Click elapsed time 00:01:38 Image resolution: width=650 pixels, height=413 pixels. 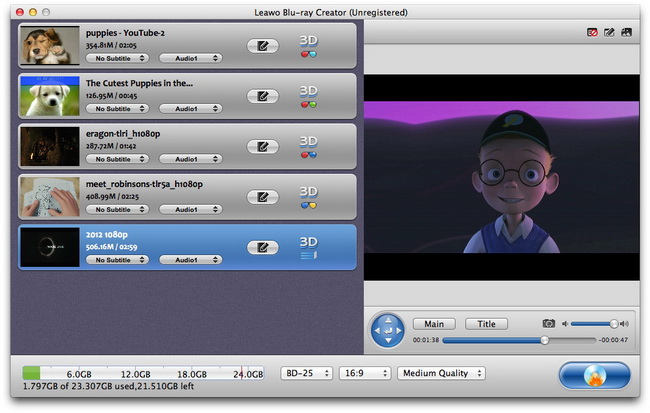[x=426, y=340]
